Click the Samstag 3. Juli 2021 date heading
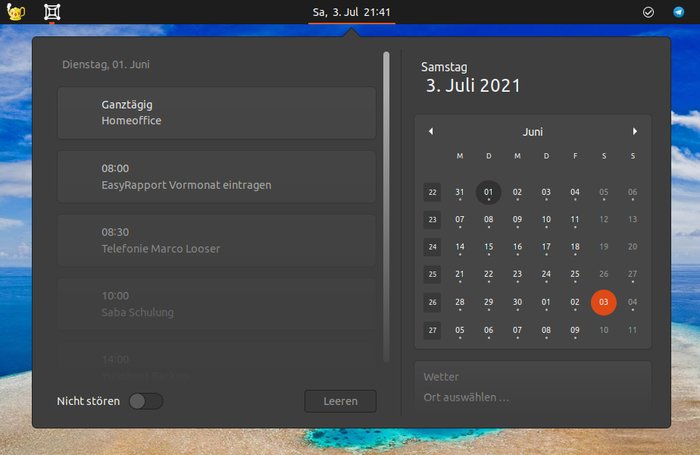Viewport: 700px width, 455px height. pos(471,78)
